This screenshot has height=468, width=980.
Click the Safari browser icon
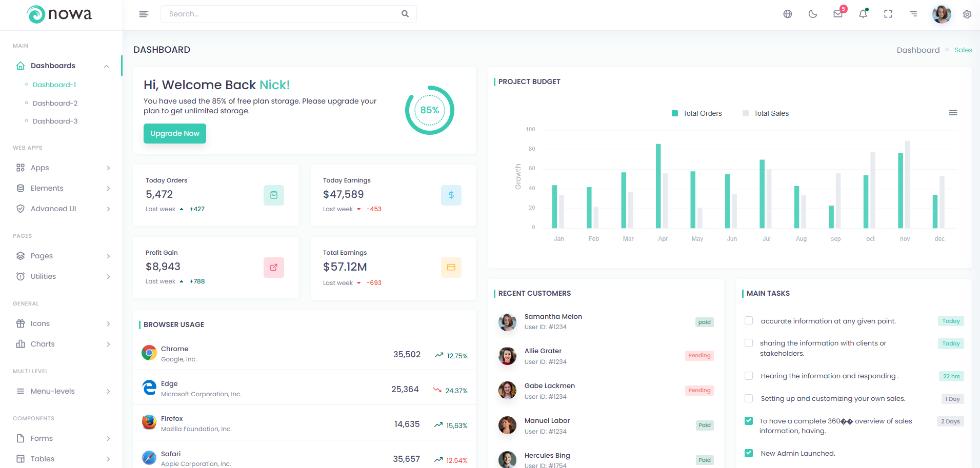(149, 457)
